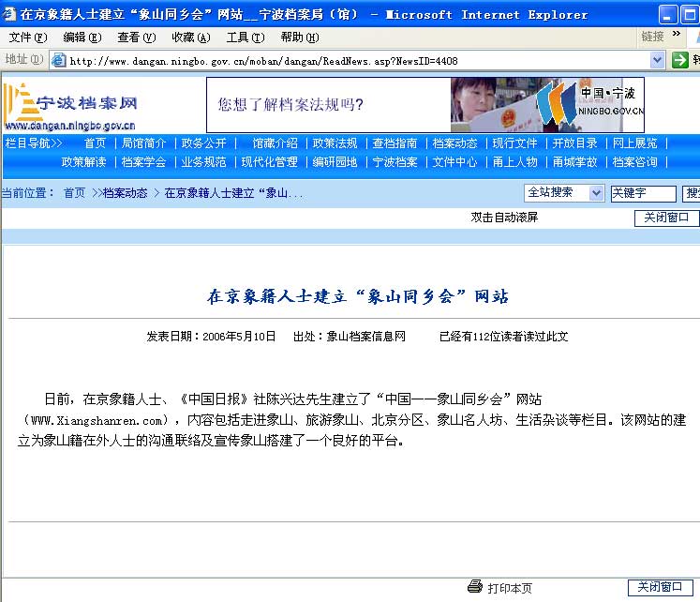The image size is (700, 602).
Task: Open the 收藏(A) favorites menu
Action: pos(190,38)
